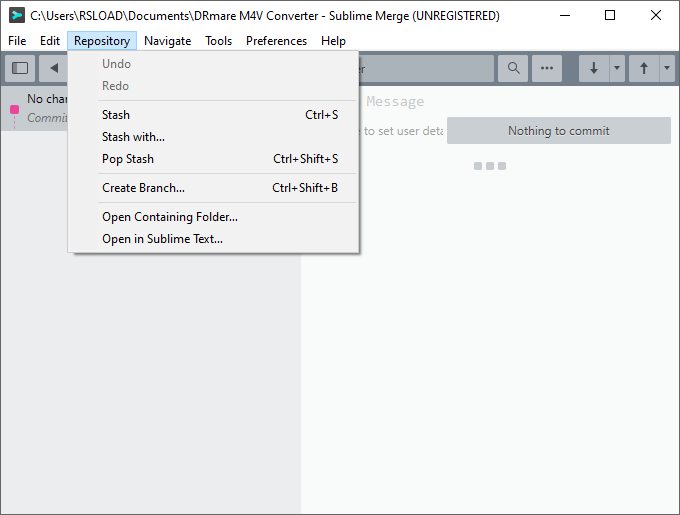Select Create Branch... menu entry
Screen dimensions: 680x515
(213, 188)
